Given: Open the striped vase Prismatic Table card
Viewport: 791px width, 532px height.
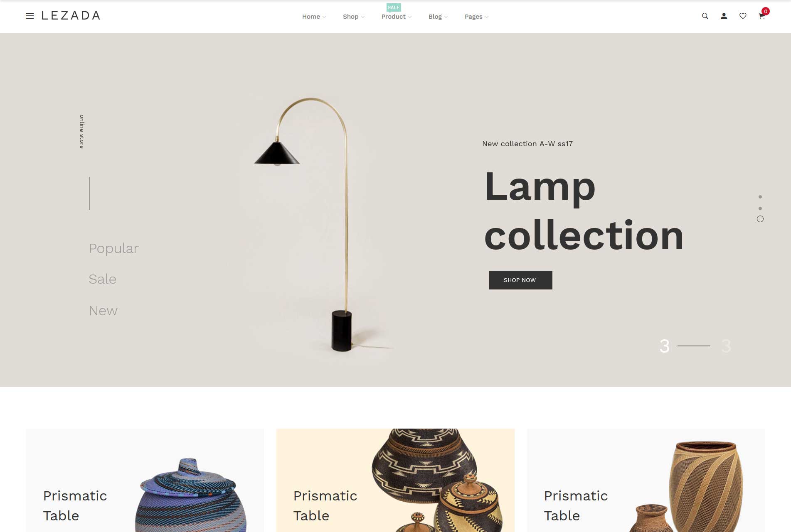Looking at the screenshot, I should pos(646,480).
